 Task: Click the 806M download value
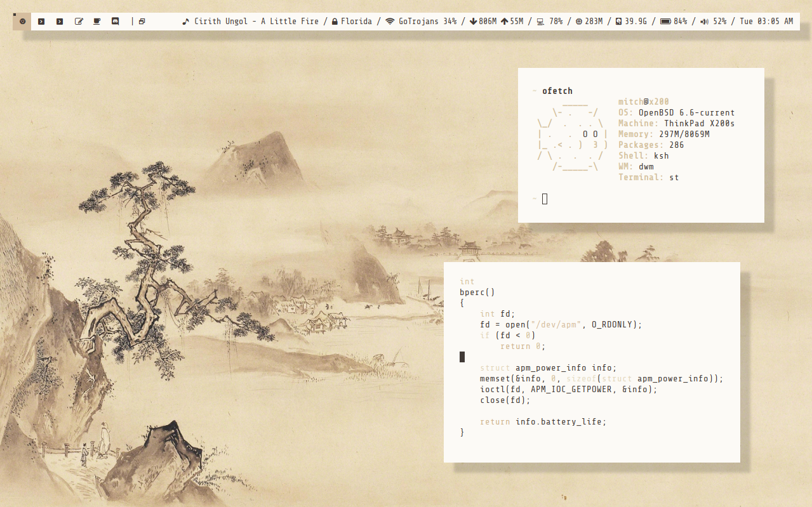(x=488, y=22)
